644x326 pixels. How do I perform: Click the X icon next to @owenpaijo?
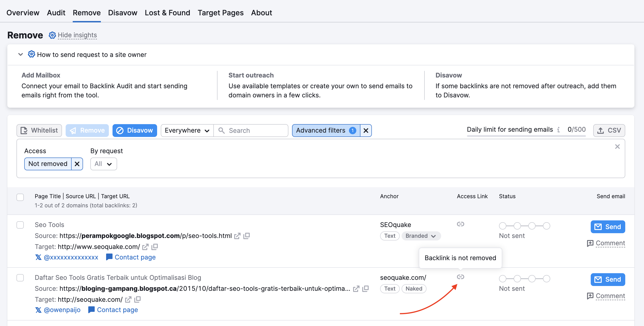38,310
